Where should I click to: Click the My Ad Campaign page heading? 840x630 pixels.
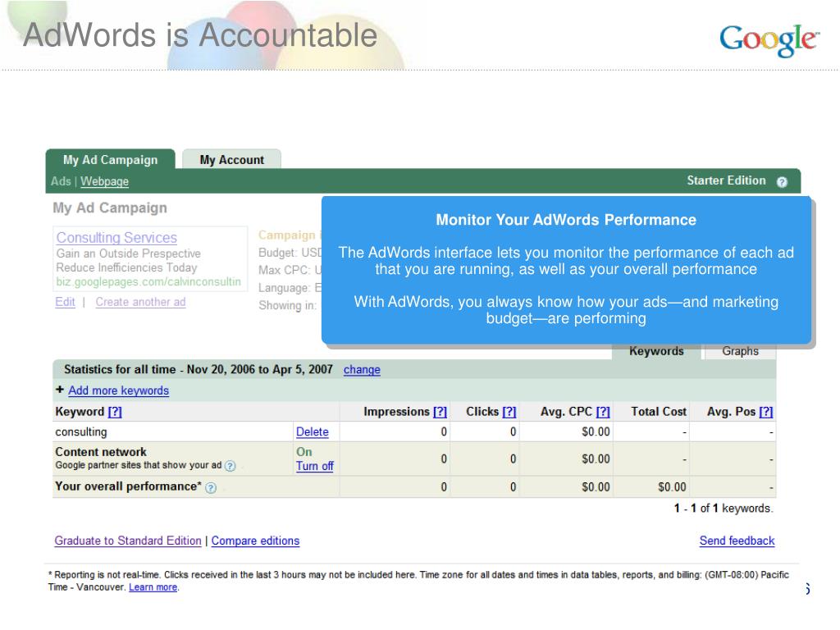point(110,208)
